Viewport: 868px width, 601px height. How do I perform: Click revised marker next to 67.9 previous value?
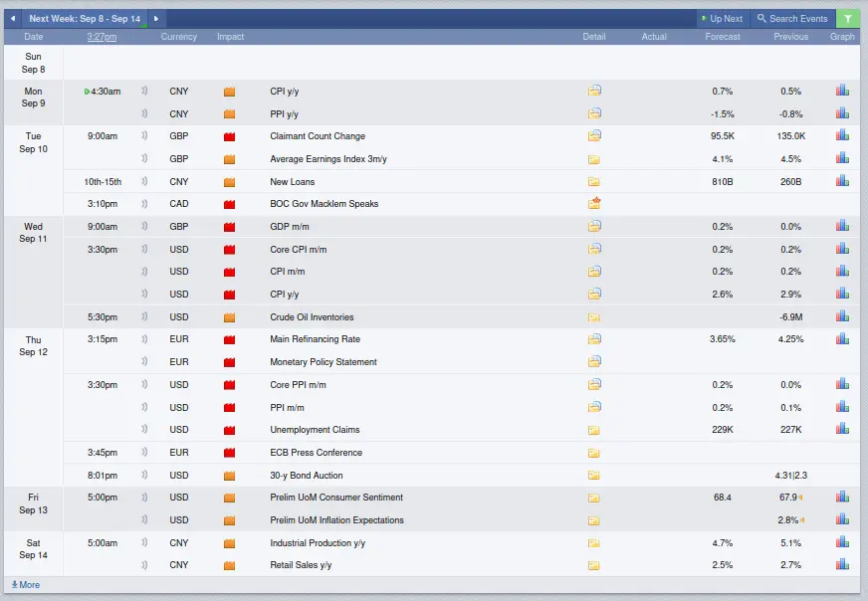click(800, 498)
